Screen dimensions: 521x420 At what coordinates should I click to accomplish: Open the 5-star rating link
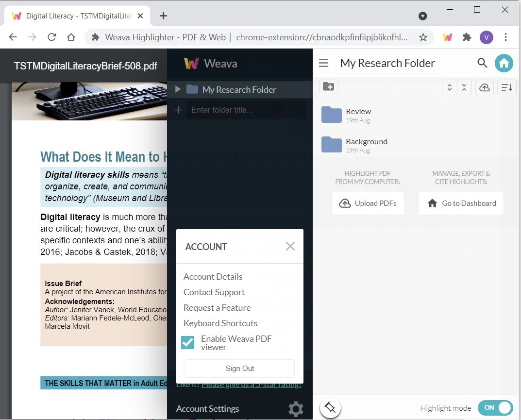[251, 385]
